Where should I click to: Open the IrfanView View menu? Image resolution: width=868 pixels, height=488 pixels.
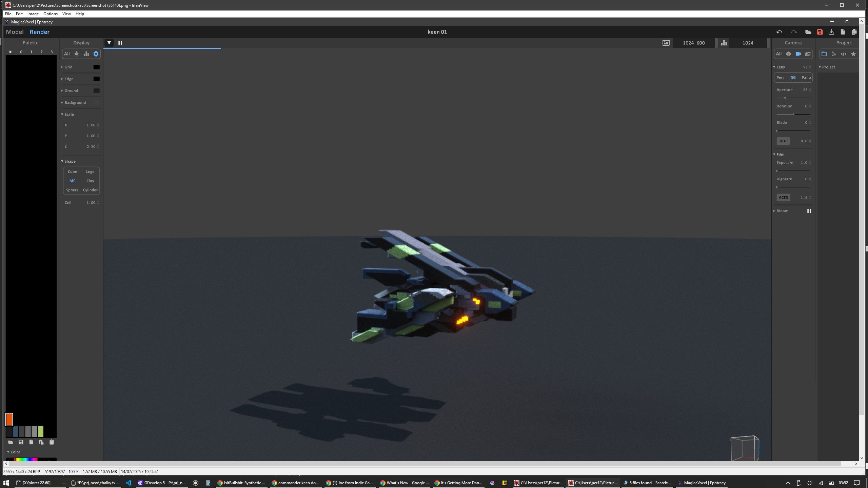[x=66, y=14]
